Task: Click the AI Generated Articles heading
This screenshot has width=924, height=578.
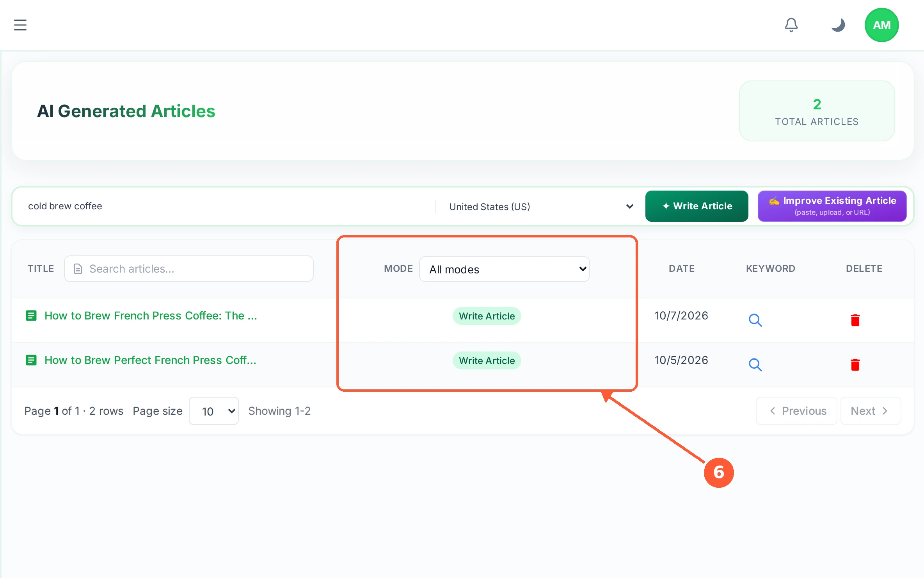Action: click(x=126, y=111)
